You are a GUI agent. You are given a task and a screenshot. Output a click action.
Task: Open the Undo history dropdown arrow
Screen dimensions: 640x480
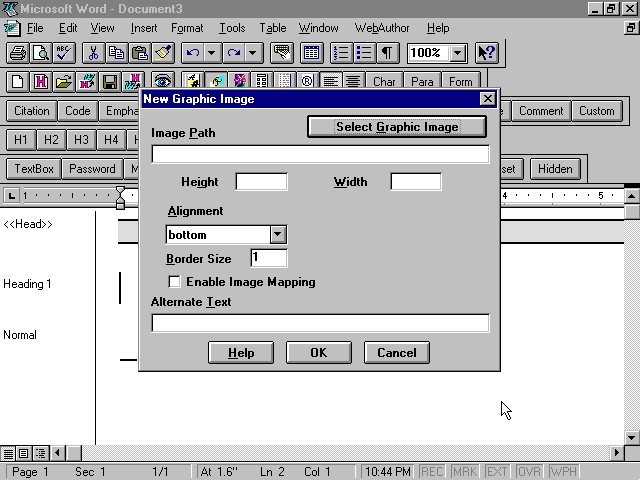[213, 53]
